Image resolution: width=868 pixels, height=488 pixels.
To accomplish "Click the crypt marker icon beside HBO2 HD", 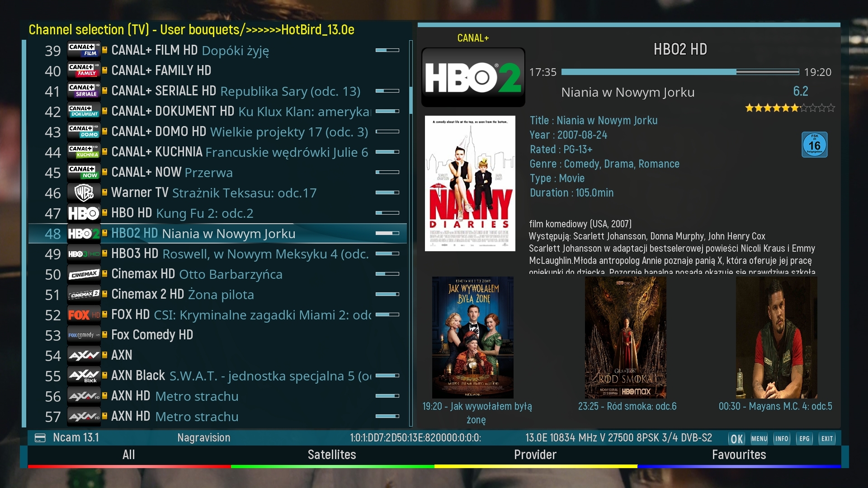I will click(105, 233).
